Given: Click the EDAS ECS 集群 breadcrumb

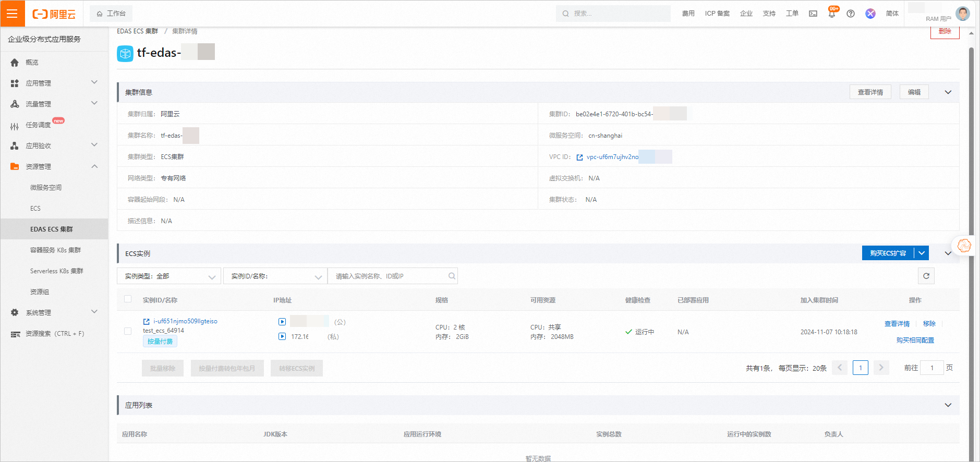Looking at the screenshot, I should click(137, 31).
